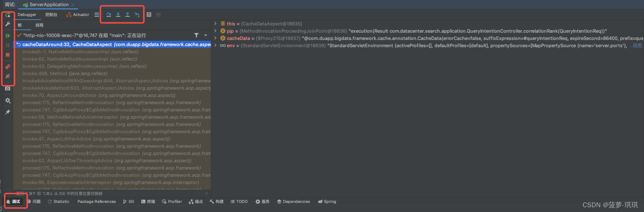The width and height of the screenshot is (644, 212).
Task: Switch to the 控制台 console tab
Action: (x=51, y=15)
